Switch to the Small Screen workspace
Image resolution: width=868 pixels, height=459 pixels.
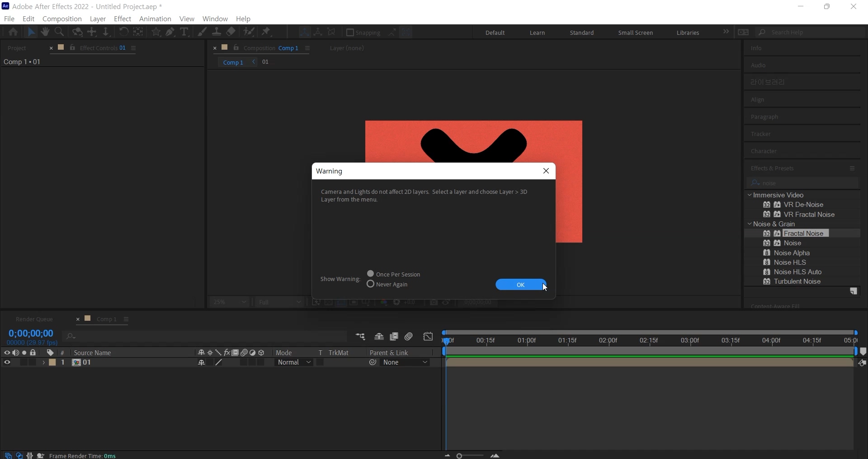click(635, 33)
